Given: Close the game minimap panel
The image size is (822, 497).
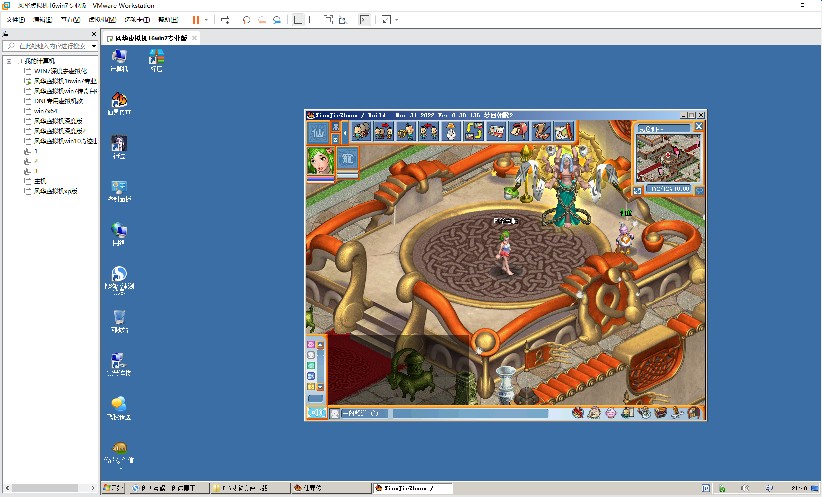Looking at the screenshot, I should [698, 126].
